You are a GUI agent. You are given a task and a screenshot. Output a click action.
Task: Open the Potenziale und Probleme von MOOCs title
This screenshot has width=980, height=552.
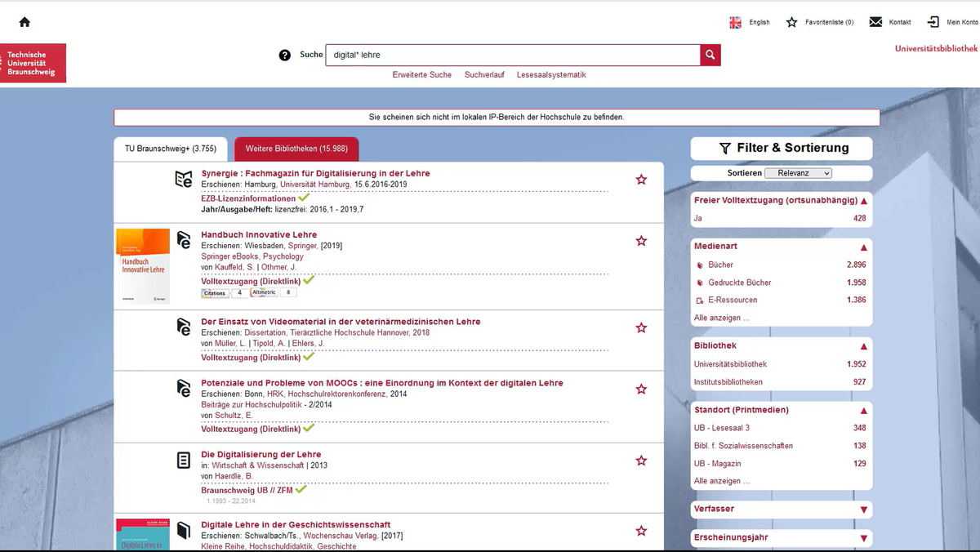pyautogui.click(x=382, y=383)
